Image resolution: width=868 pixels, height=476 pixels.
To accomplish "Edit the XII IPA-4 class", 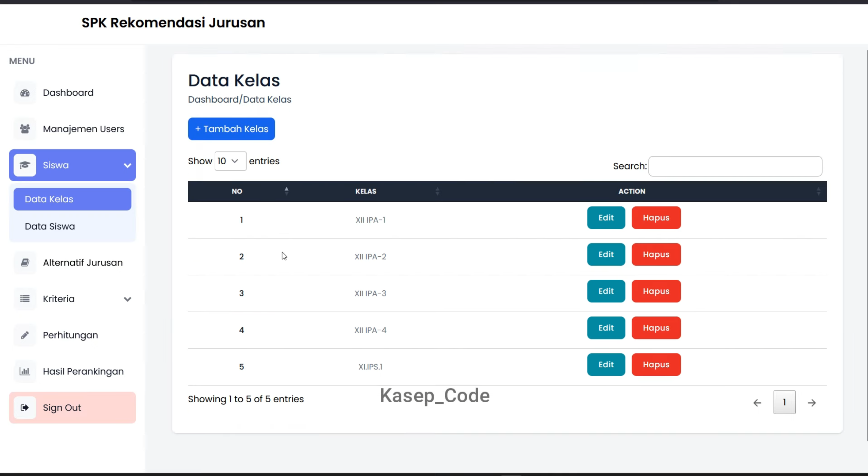I will 606,328.
